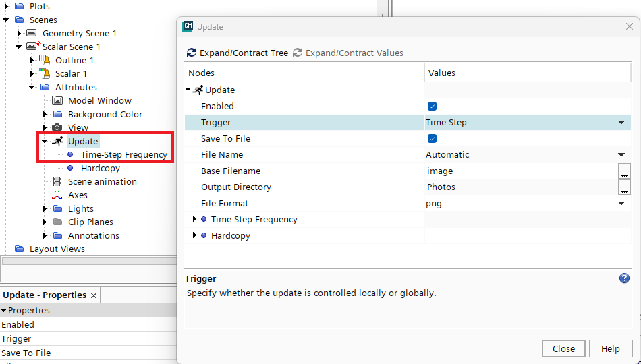The image size is (641, 364).
Task: Click the Geometry Scene 1 icon
Action: pos(32,33)
